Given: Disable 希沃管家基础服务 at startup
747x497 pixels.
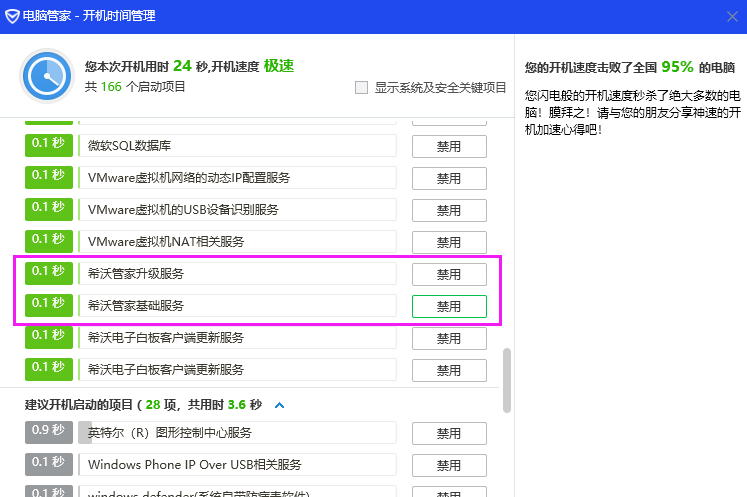Looking at the screenshot, I should pos(449,306).
